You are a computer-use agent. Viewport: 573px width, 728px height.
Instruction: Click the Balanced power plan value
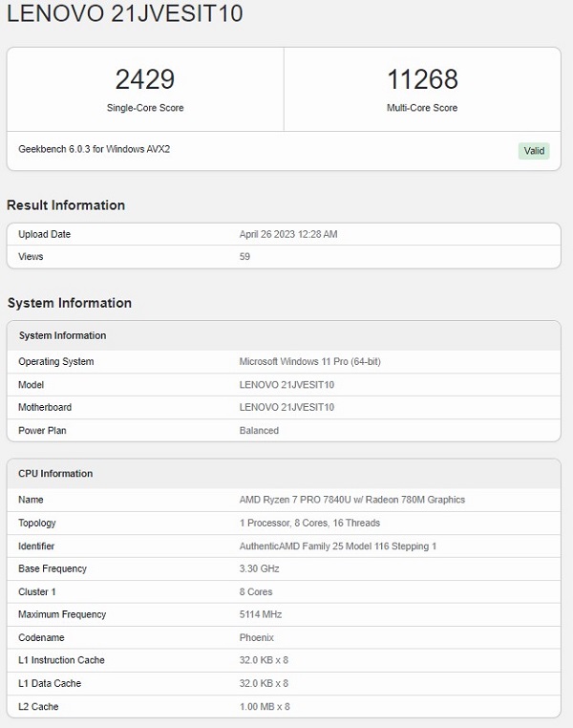(259, 431)
